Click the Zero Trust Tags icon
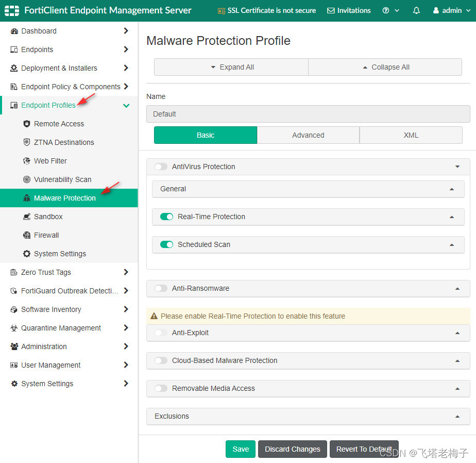The height and width of the screenshot is (463, 476). [x=14, y=272]
